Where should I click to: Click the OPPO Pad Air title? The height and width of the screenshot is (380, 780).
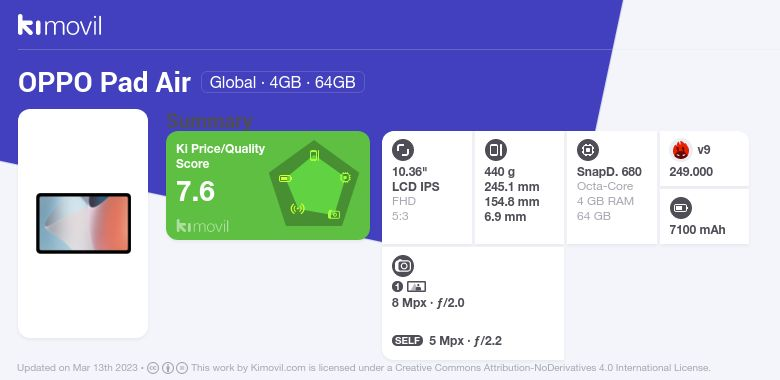point(104,83)
